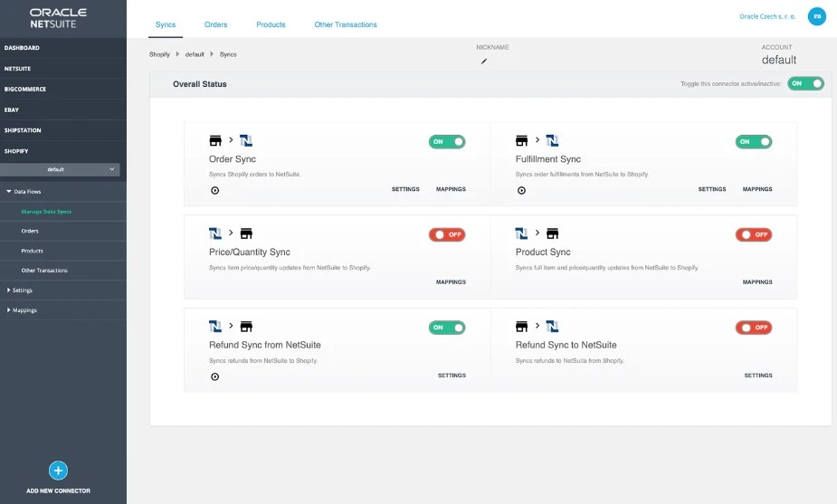Click the Order Sync card title
This screenshot has height=504, width=837.
click(x=233, y=159)
